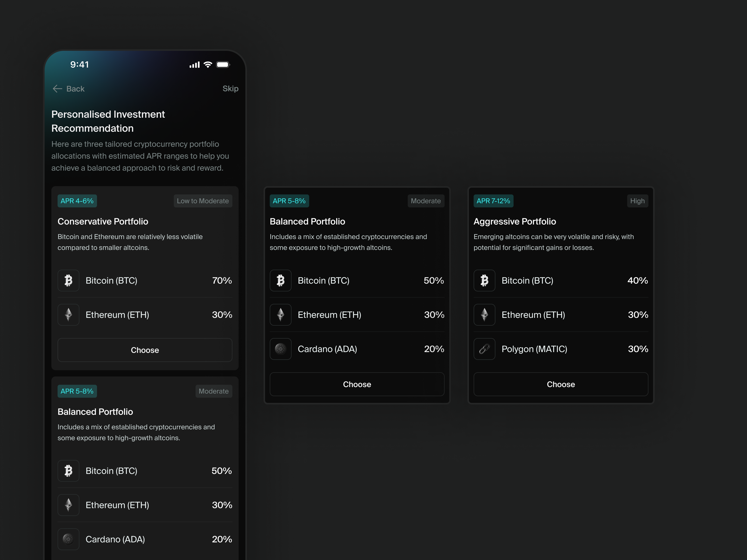Click the APR 7-12% badge
Image resolution: width=747 pixels, height=560 pixels.
493,201
